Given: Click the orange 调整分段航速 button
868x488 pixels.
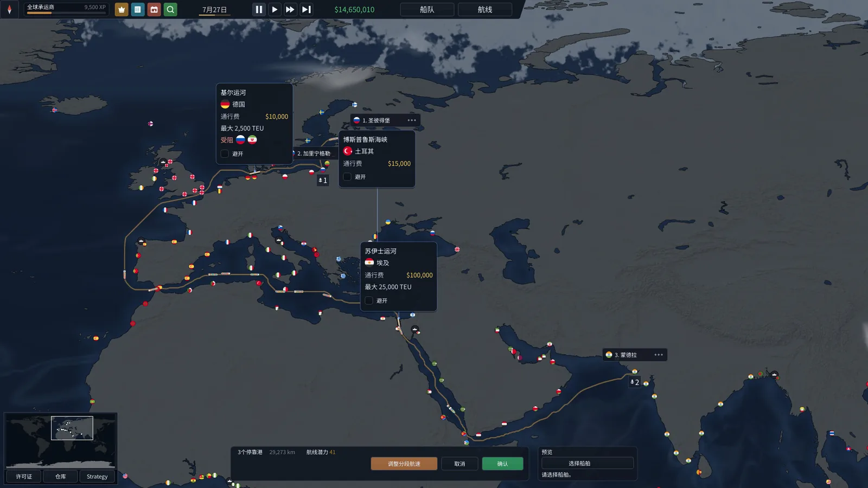Looking at the screenshot, I should [x=404, y=464].
